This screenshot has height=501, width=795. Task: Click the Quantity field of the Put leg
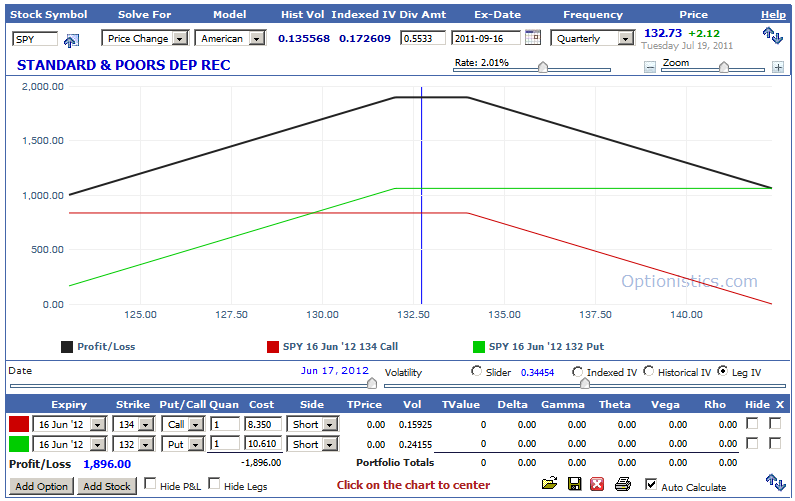[x=225, y=444]
